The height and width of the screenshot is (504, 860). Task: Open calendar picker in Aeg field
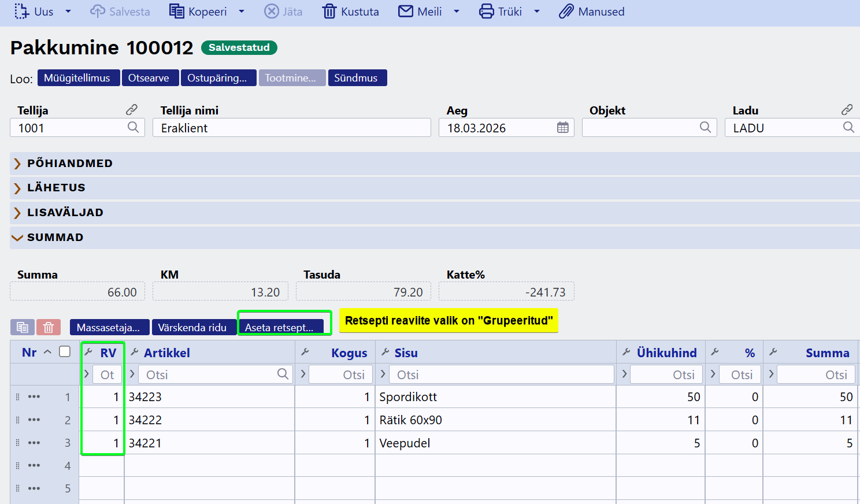562,128
